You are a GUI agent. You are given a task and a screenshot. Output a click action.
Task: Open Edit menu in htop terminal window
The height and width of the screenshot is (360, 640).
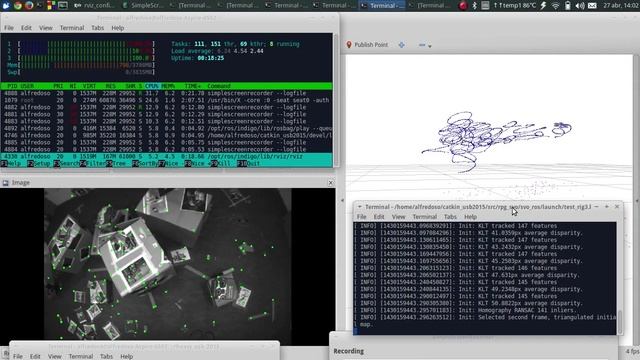(26, 28)
